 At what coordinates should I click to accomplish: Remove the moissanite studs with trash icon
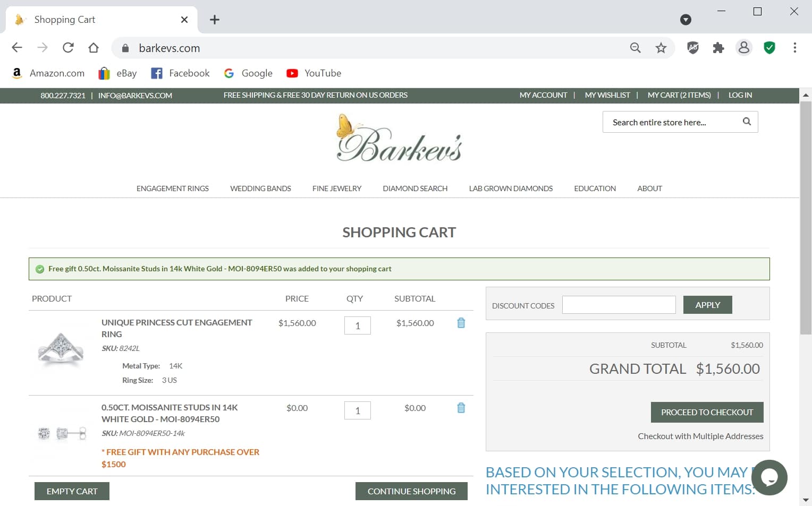(461, 408)
